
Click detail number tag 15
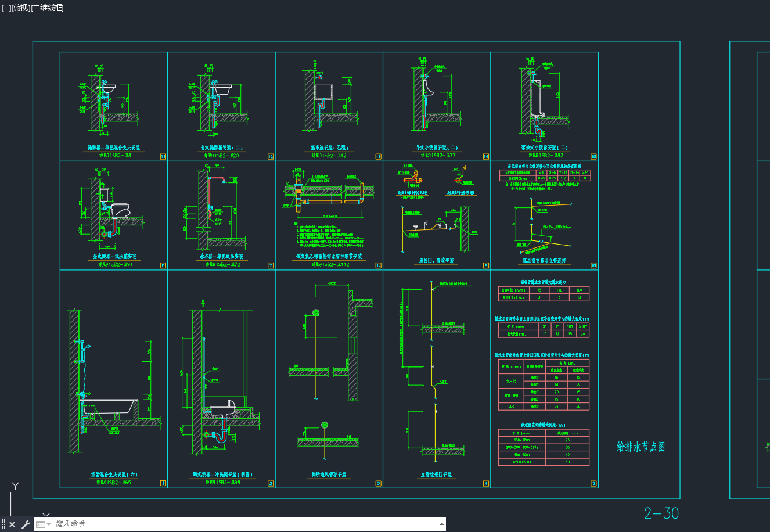point(593,157)
